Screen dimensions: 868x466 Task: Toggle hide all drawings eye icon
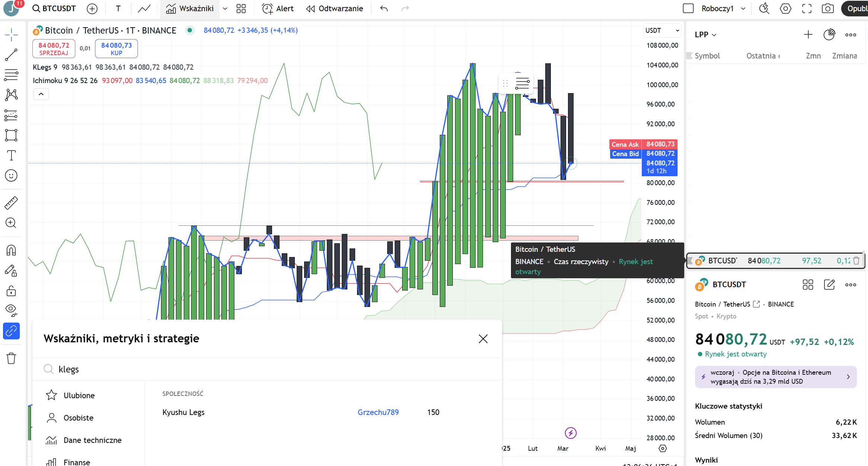11,310
